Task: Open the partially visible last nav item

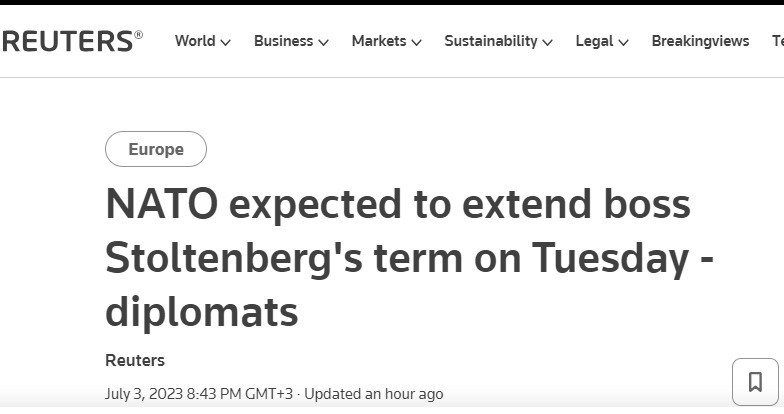Action: click(777, 41)
